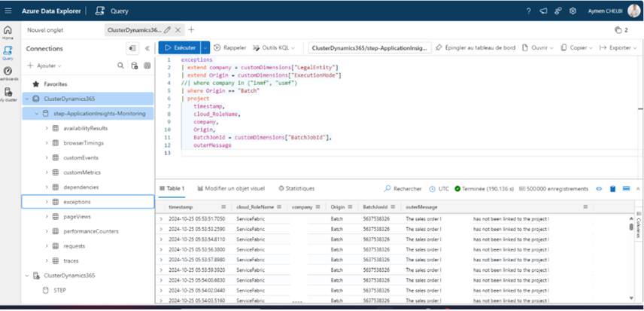Expand the availabilityResults table
Image resolution: width=644 pixels, height=311 pixels.
[47, 128]
